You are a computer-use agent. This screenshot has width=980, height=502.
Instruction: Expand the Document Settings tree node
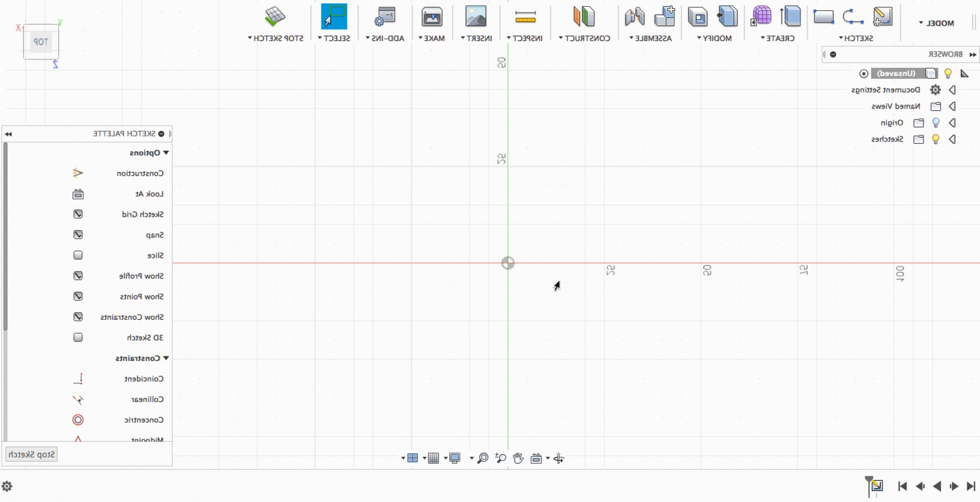(952, 90)
